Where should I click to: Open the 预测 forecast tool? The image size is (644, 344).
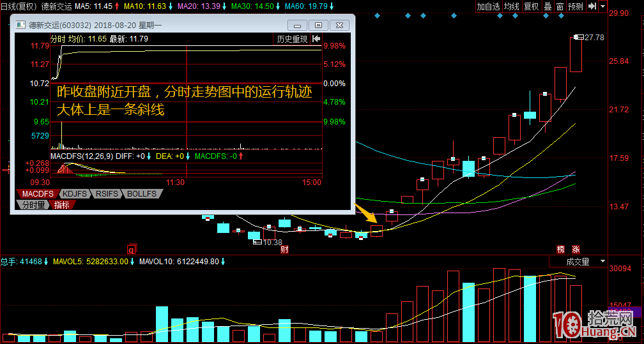[576, 6]
